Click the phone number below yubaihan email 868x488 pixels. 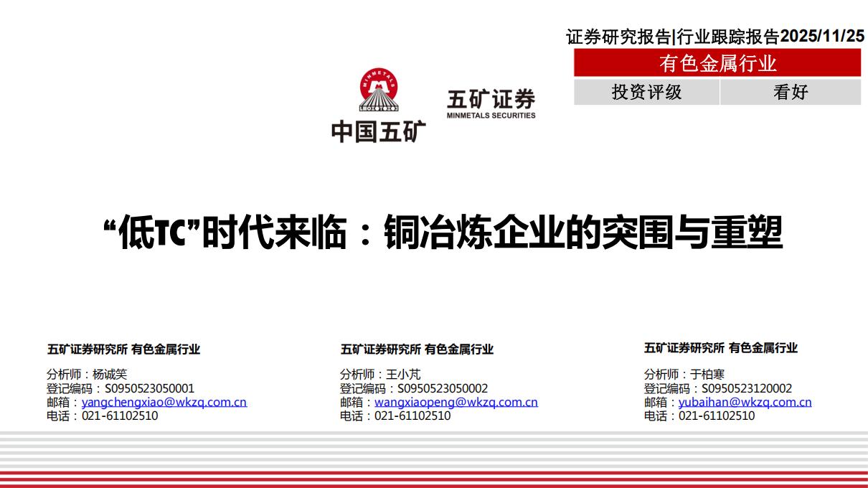[717, 416]
